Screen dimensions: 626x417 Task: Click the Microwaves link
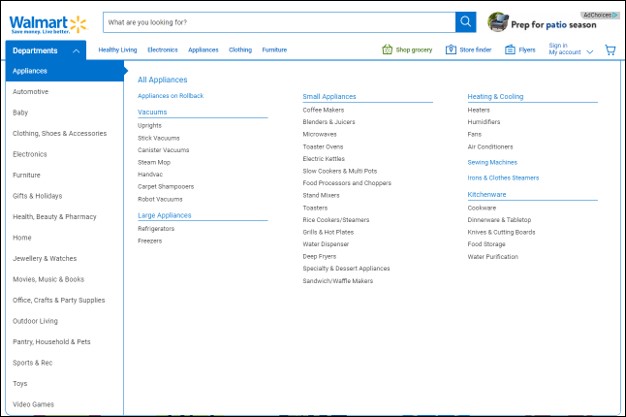(319, 134)
